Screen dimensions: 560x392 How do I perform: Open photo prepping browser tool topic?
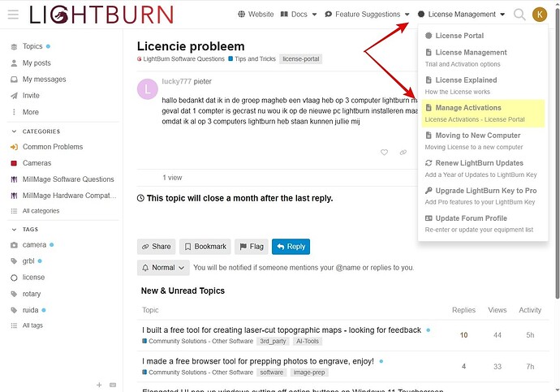[258, 361]
